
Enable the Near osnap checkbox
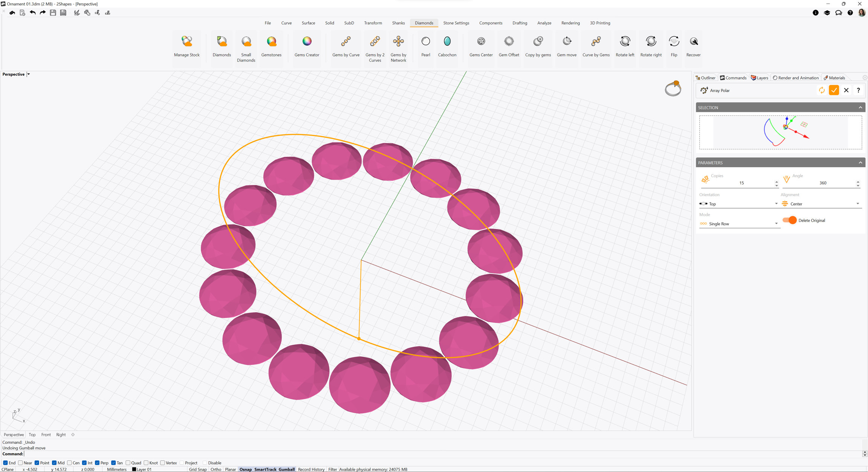[x=21, y=463]
